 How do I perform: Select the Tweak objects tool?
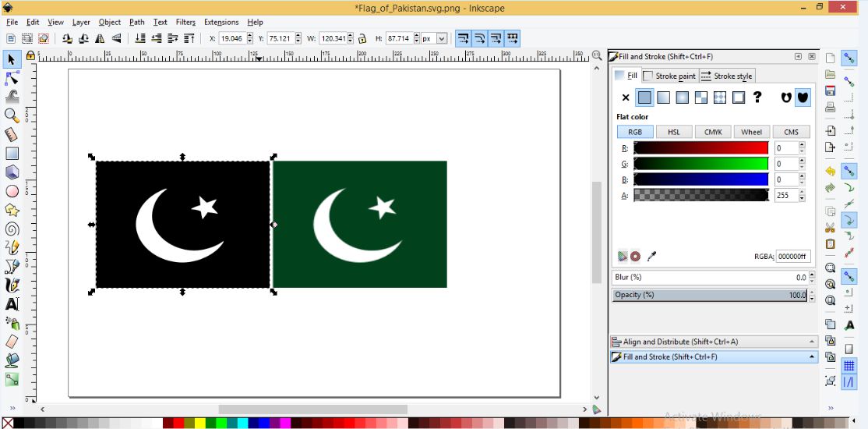pyautogui.click(x=12, y=97)
